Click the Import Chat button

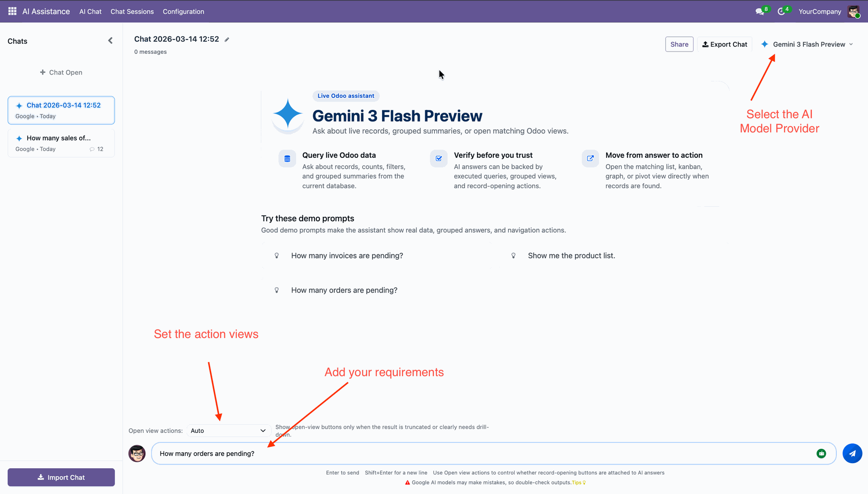point(61,477)
